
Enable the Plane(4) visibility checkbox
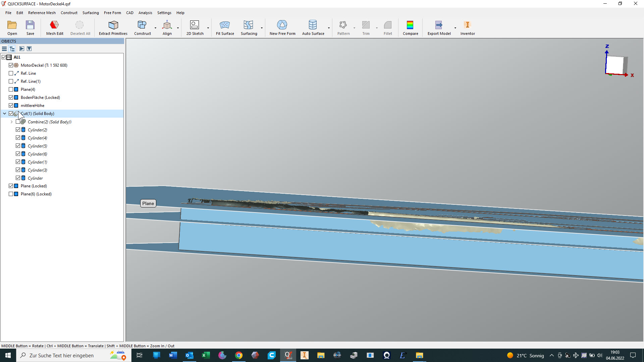[11, 89]
